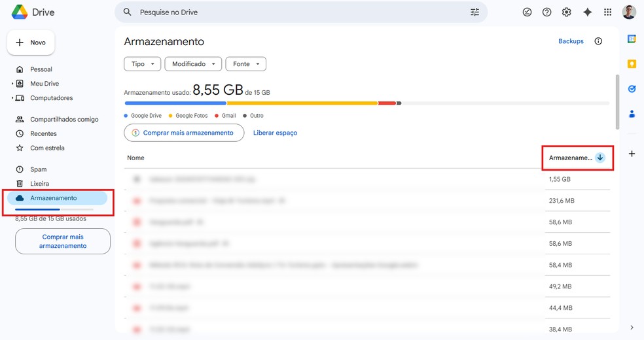644x340 pixels.
Task: Open the Tipo filter dropdown
Action: pos(142,64)
